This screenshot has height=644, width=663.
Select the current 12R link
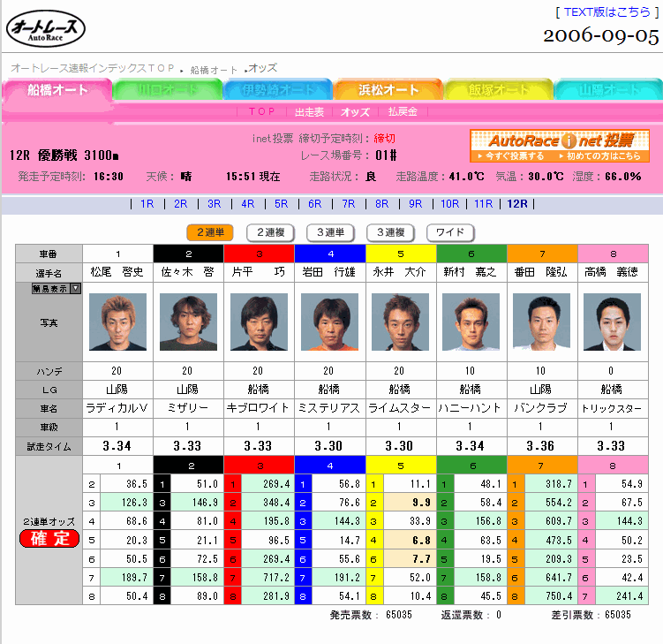[517, 204]
